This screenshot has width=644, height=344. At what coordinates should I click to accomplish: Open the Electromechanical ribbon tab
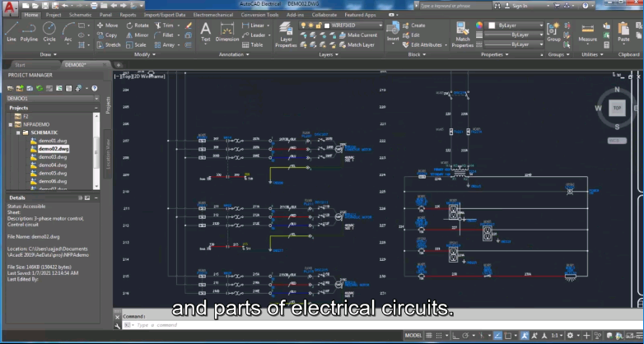[x=212, y=15]
